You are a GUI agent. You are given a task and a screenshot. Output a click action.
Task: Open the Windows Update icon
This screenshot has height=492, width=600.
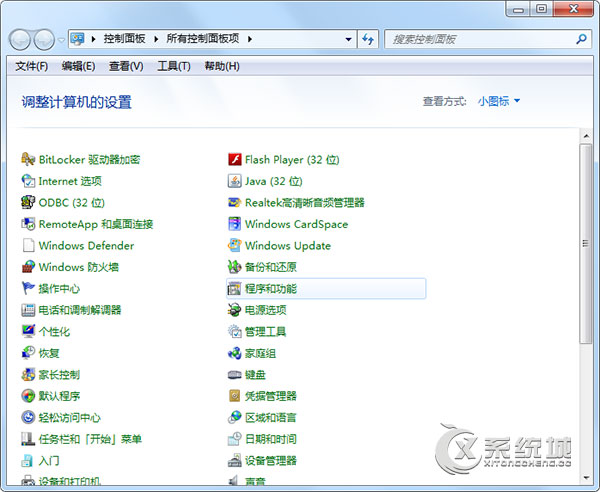click(235, 245)
